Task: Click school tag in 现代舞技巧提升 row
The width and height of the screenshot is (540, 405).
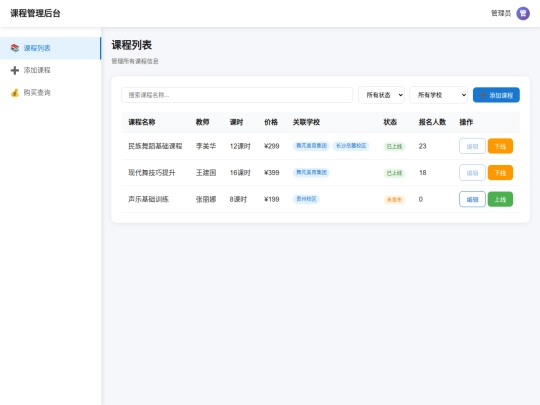Action: [x=311, y=173]
